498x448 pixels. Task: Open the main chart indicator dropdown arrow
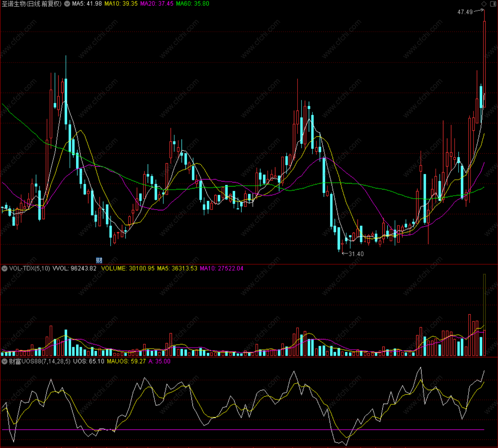click(x=67, y=4)
